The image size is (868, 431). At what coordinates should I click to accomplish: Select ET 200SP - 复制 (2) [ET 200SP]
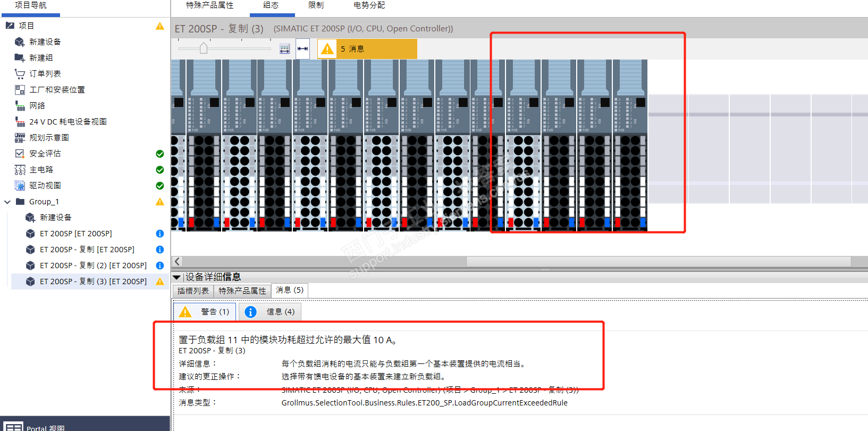(94, 266)
